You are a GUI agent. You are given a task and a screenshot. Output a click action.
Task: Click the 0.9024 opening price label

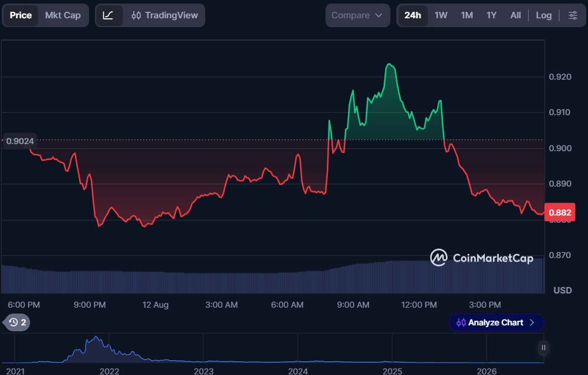tap(20, 141)
